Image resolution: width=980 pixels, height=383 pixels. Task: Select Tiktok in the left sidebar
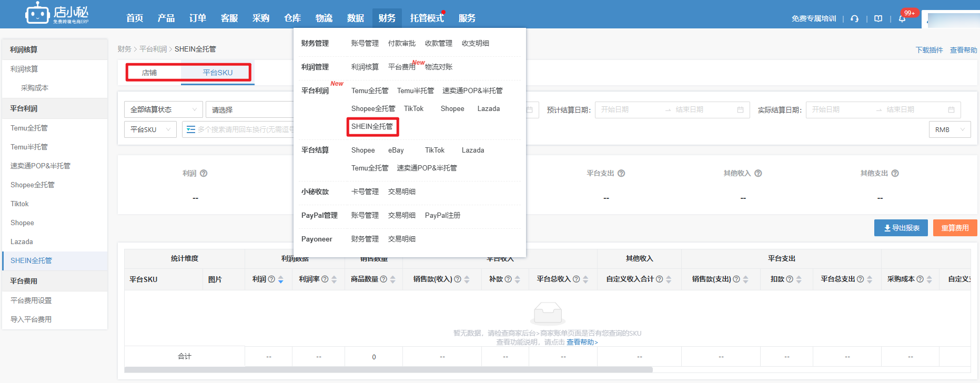click(19, 204)
